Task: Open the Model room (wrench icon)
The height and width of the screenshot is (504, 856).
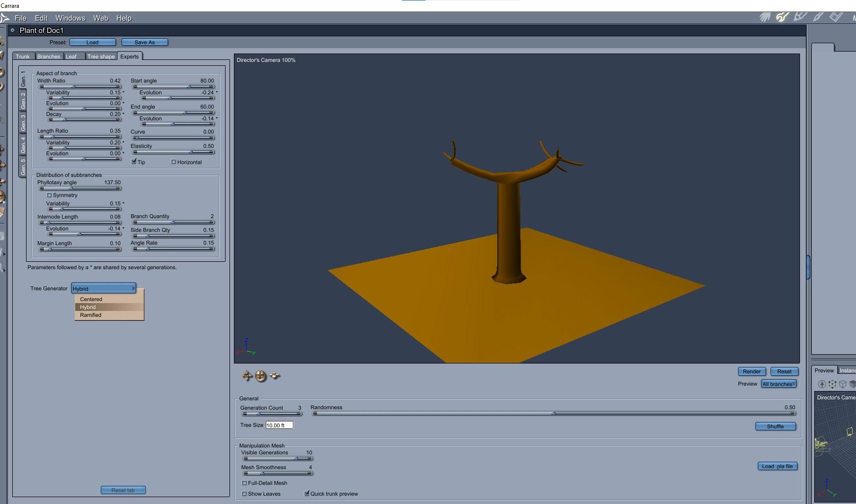Action: pyautogui.click(x=782, y=17)
